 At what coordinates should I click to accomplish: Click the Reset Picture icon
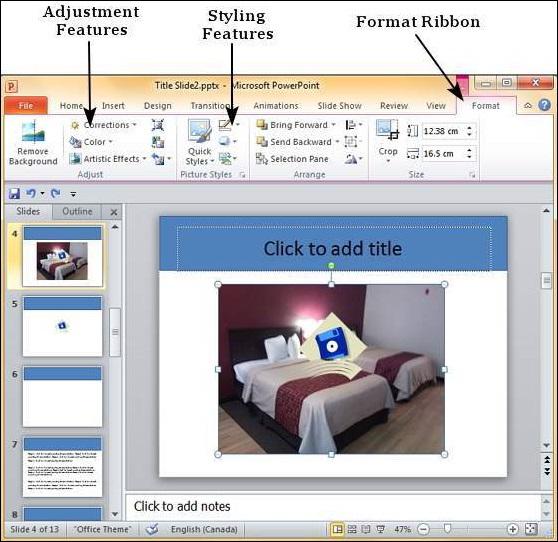click(x=158, y=159)
